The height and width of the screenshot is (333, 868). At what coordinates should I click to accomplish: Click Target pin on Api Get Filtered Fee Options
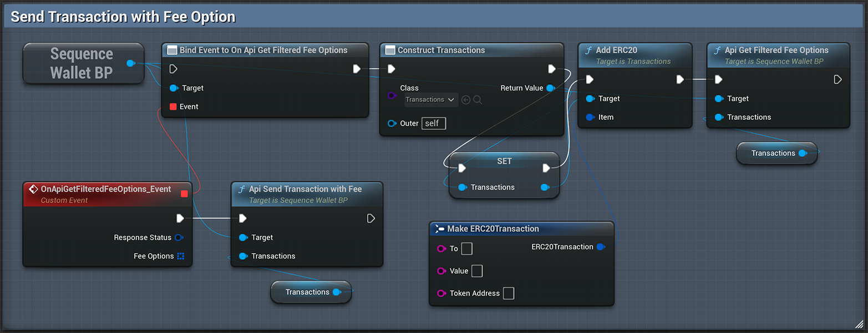coord(719,98)
